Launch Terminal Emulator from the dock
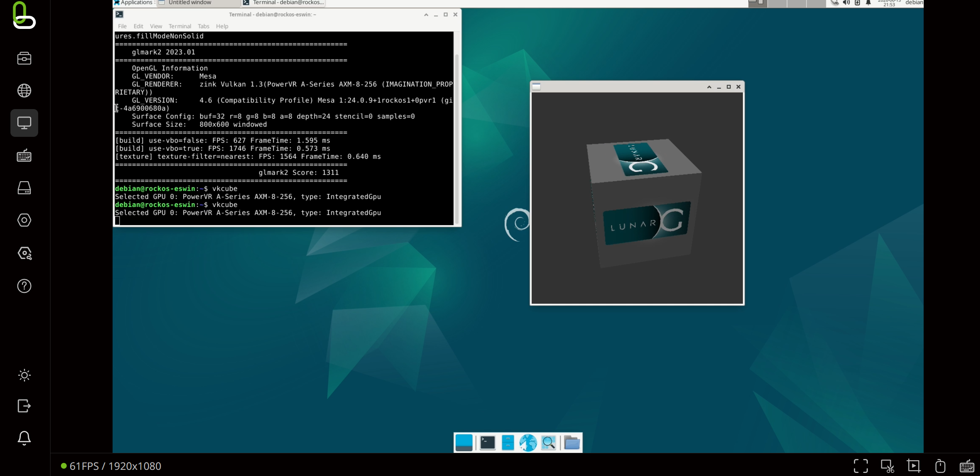980x476 pixels. tap(488, 442)
